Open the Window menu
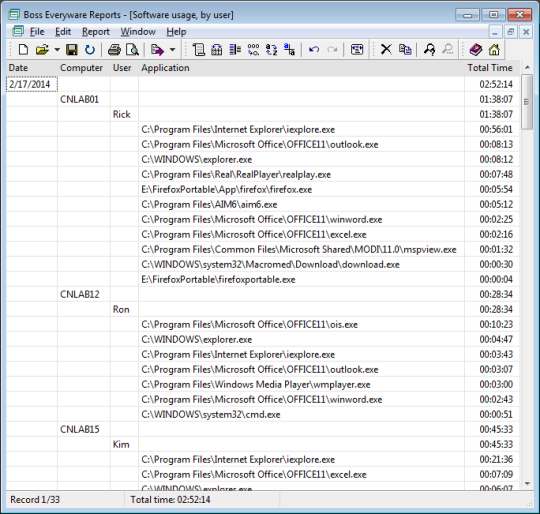The width and height of the screenshot is (540, 514). 138,32
